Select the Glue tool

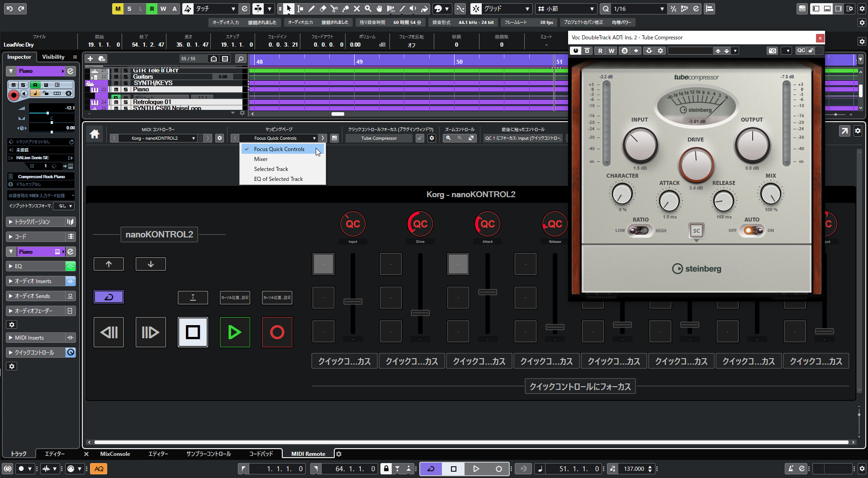pos(346,9)
